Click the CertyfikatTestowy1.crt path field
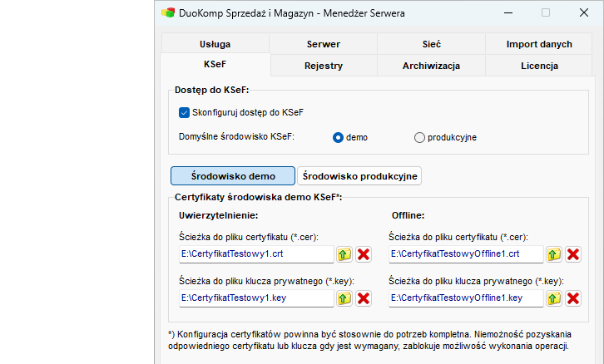Viewport: 604px width, 364px height. pyautogui.click(x=255, y=253)
